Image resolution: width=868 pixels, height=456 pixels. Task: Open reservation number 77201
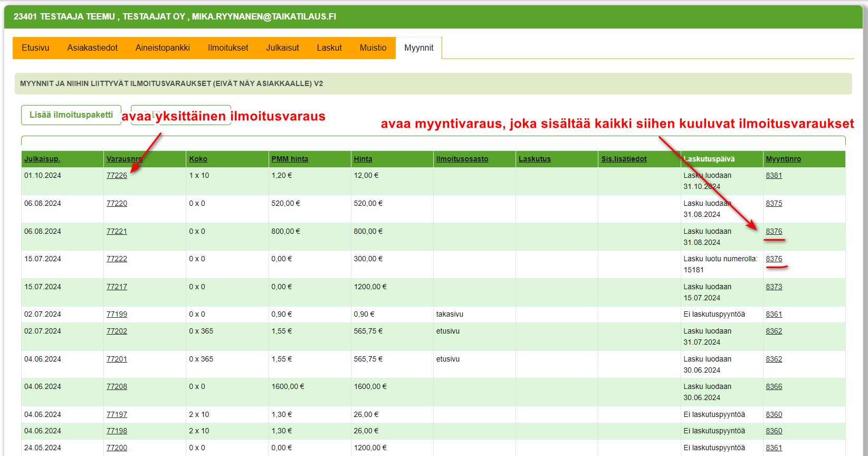[x=117, y=359]
